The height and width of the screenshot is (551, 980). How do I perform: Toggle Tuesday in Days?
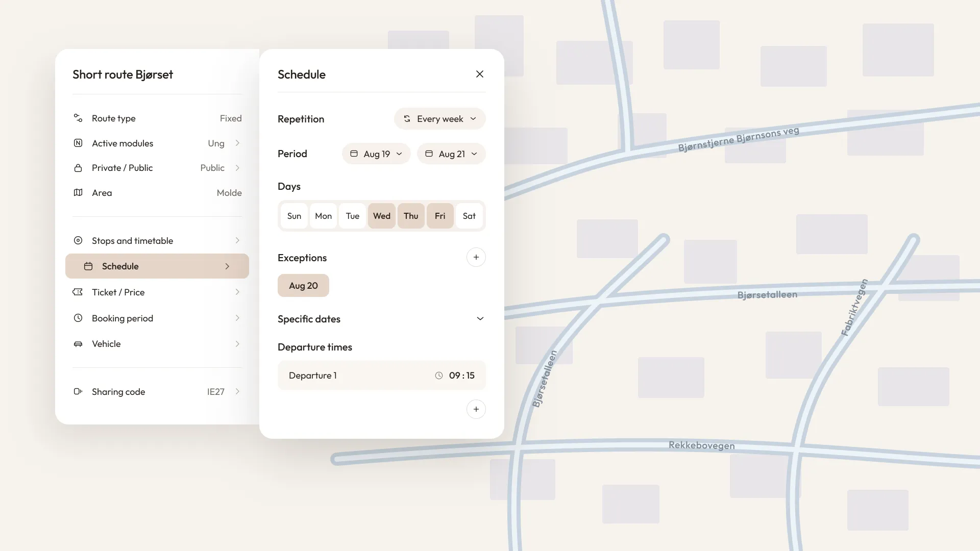coord(353,216)
